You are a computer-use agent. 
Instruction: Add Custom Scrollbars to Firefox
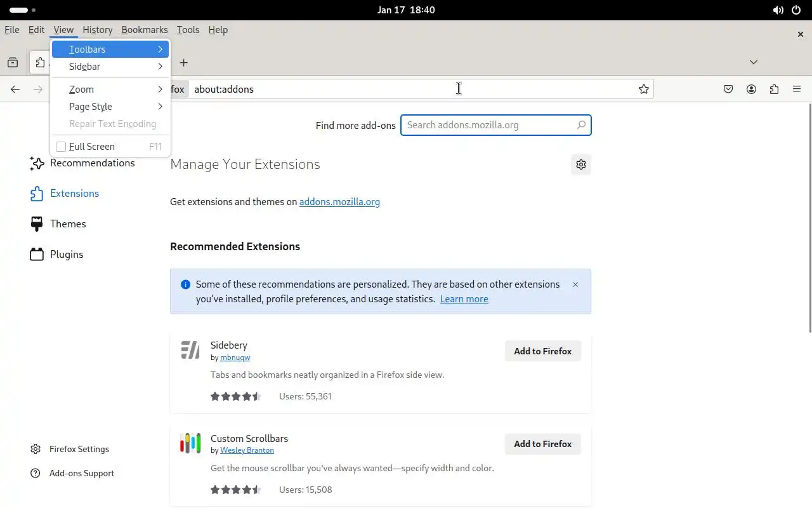(543, 444)
